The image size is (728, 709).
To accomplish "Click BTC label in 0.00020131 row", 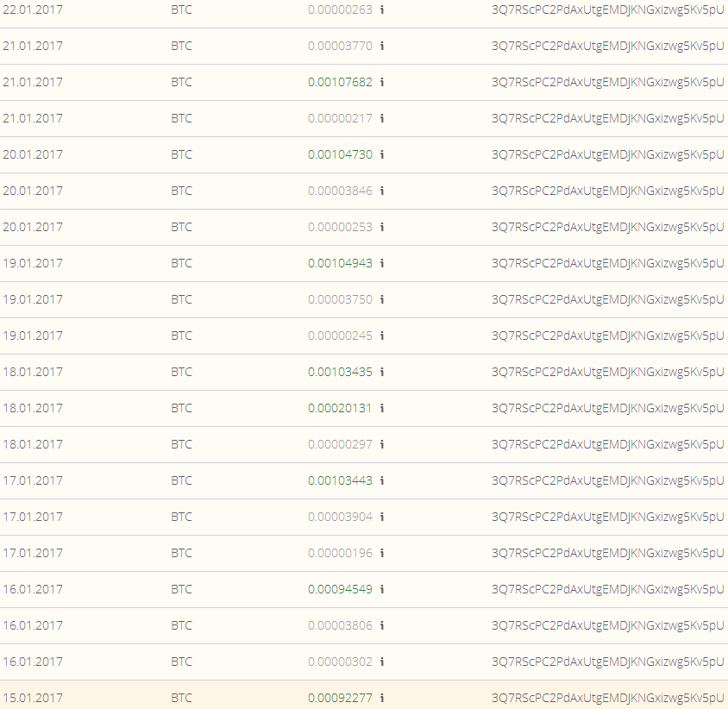I will (181, 408).
